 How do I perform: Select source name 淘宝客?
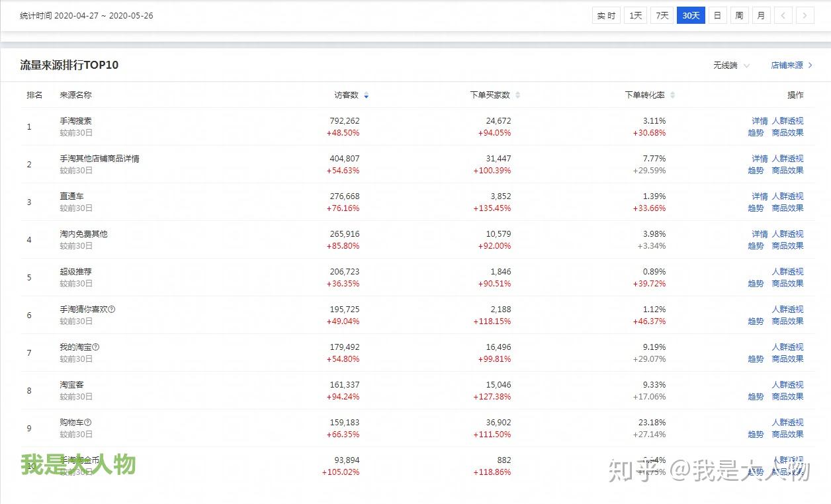[71, 385]
